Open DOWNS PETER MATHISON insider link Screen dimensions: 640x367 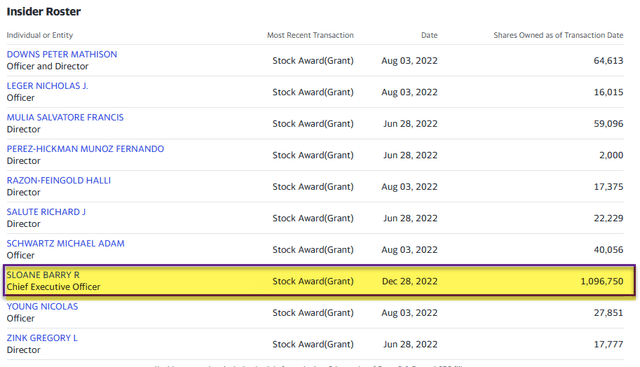coord(62,54)
